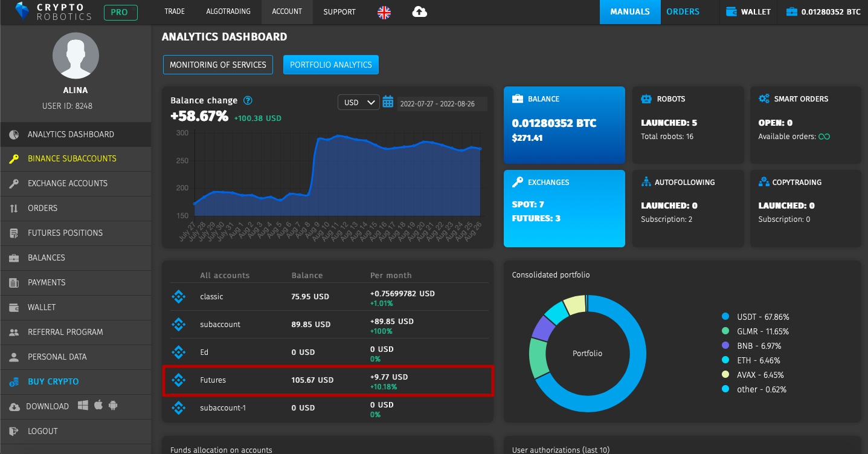Click the BNB purple legend swatch
The image size is (868, 454).
point(725,346)
